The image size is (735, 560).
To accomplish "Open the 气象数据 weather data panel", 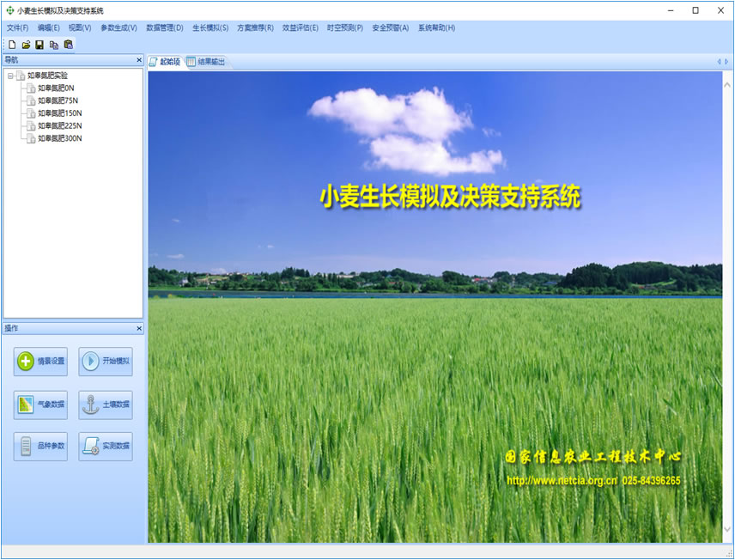I will pyautogui.click(x=39, y=405).
